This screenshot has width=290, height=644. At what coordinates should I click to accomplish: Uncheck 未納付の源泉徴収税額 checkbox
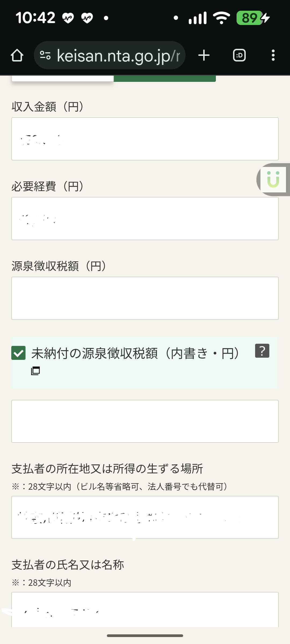click(19, 353)
